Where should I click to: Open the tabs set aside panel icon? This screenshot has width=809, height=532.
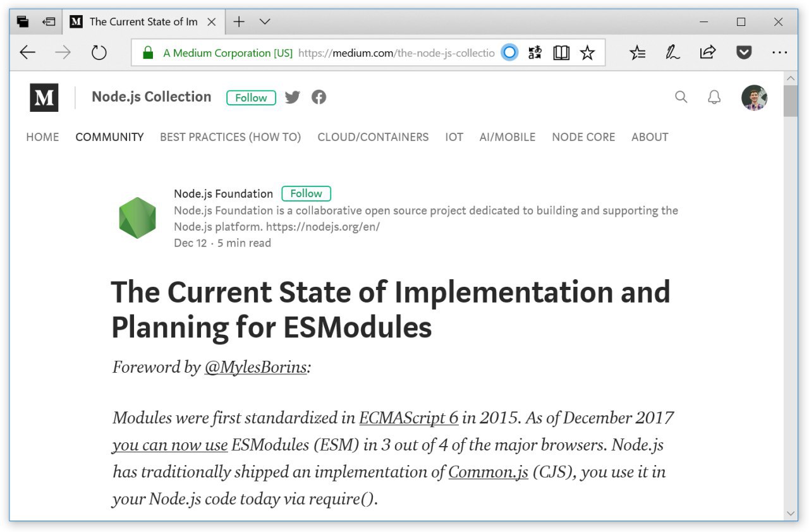[x=23, y=21]
